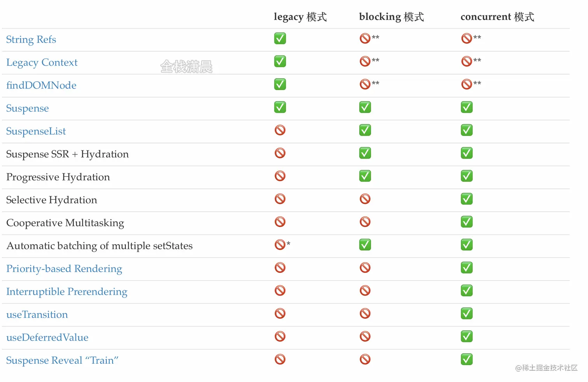Click the Interruptible Prerendering link
The height and width of the screenshot is (382, 588).
point(67,292)
